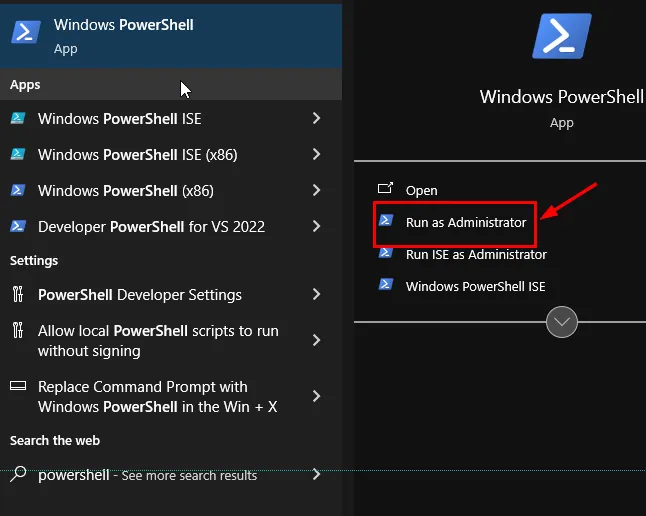The width and height of the screenshot is (646, 516).
Task: Expand the round down-arrow to show more actions
Action: [x=562, y=322]
